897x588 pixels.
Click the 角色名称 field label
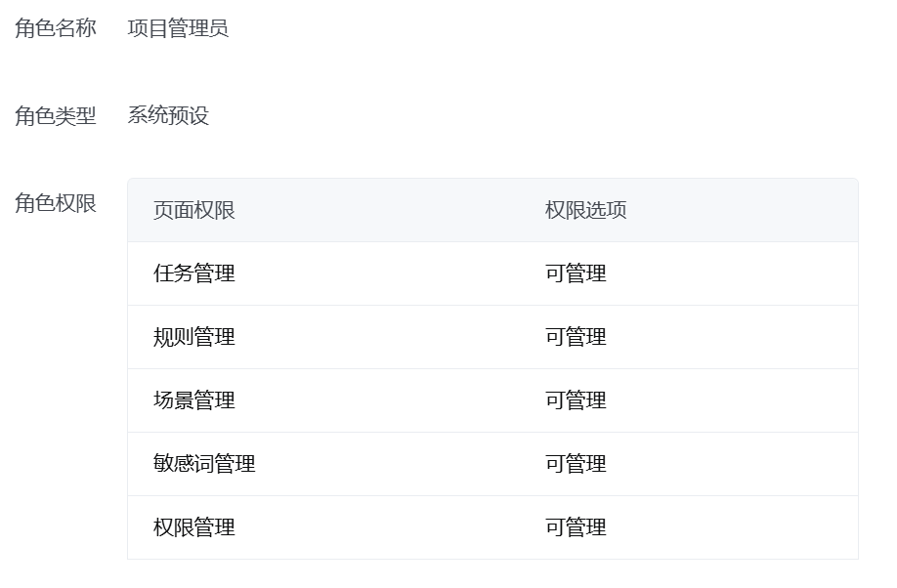tap(56, 28)
